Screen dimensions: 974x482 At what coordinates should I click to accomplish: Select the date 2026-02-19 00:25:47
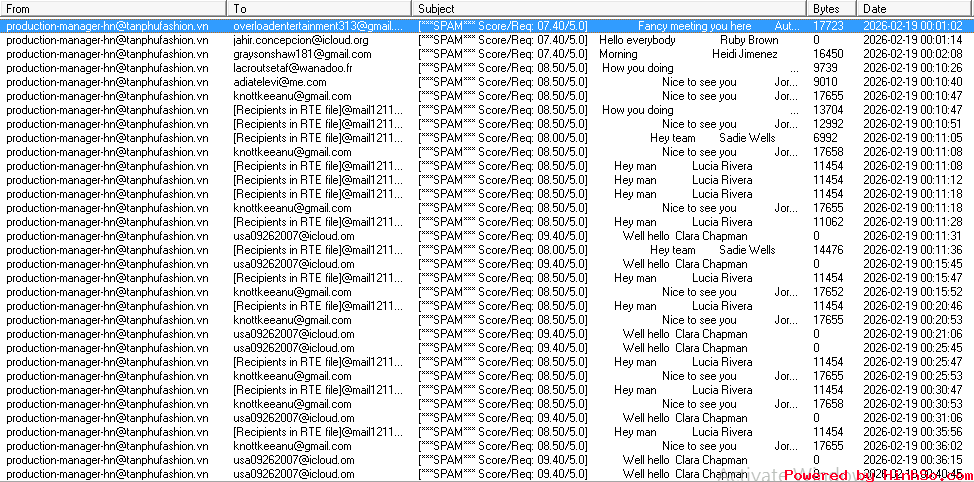tap(913, 362)
